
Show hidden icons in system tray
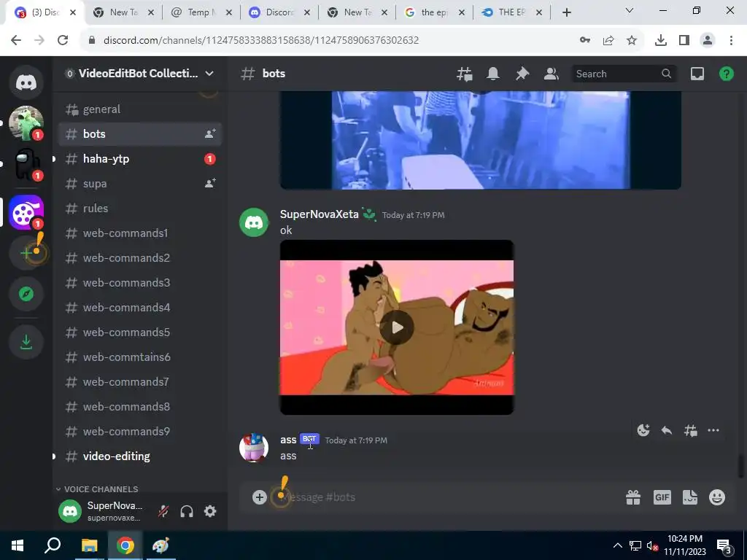click(617, 545)
